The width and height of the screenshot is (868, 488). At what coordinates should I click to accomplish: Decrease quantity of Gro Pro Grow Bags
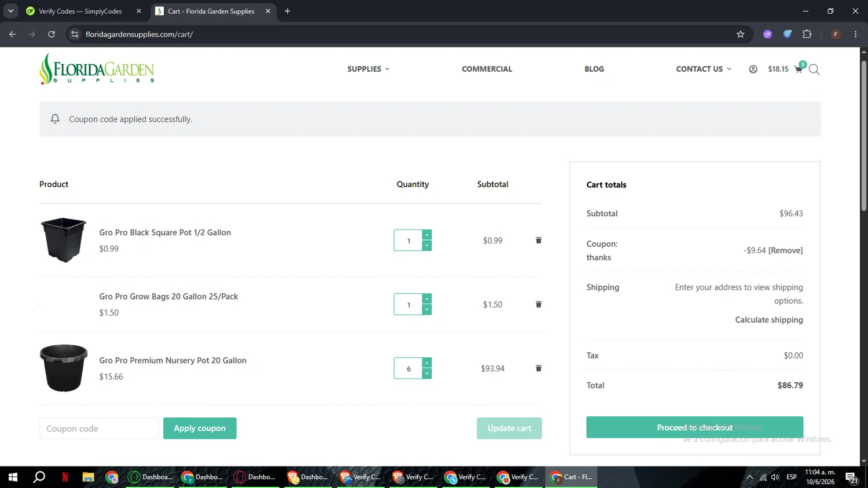click(x=427, y=310)
